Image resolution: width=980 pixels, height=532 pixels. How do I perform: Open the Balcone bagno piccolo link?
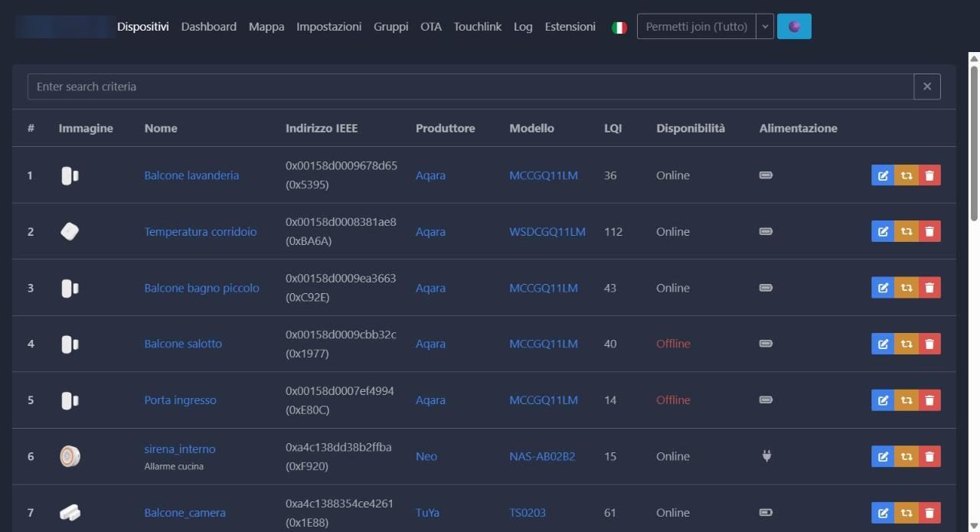tap(202, 288)
